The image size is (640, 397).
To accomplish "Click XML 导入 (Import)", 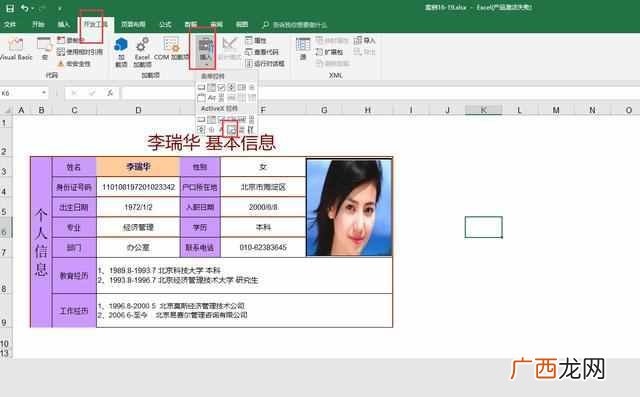I will [364, 40].
